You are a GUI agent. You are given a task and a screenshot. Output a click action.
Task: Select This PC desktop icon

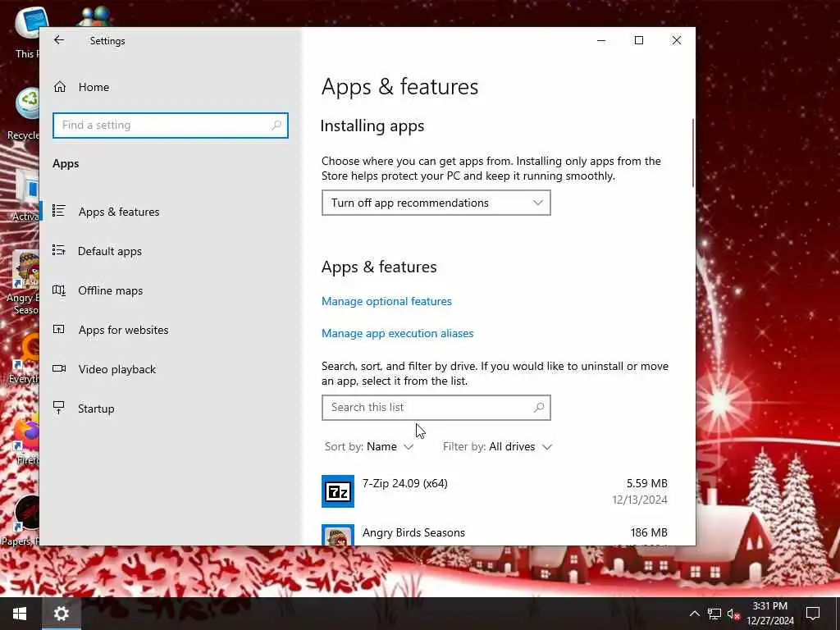pos(28,32)
